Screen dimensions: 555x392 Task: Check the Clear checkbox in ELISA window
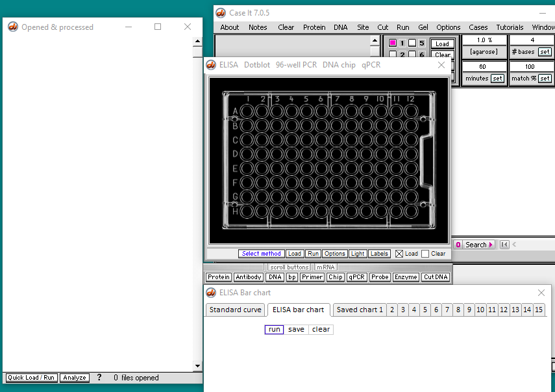click(x=425, y=254)
